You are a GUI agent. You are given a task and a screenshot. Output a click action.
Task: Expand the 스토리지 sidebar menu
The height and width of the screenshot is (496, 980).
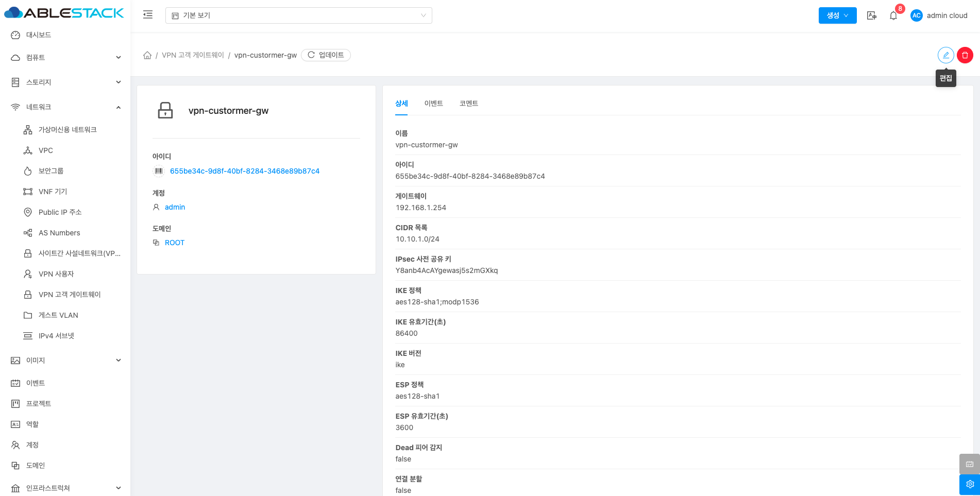point(65,82)
